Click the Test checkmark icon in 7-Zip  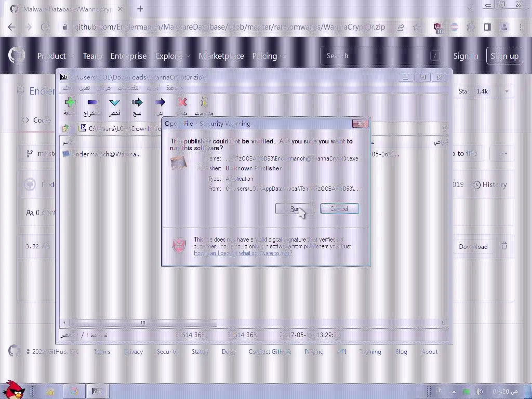point(115,102)
